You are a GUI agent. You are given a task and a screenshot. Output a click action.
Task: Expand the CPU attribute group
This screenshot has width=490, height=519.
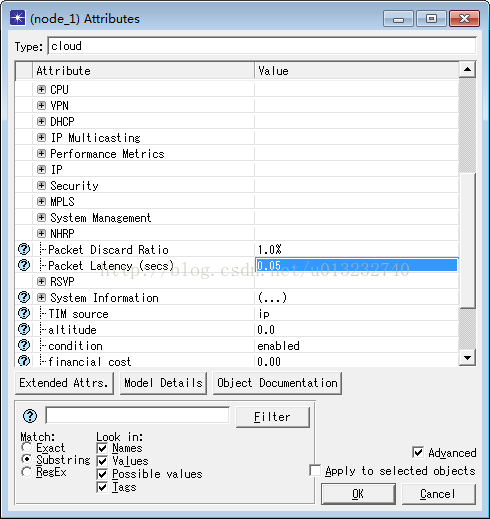coord(41,89)
